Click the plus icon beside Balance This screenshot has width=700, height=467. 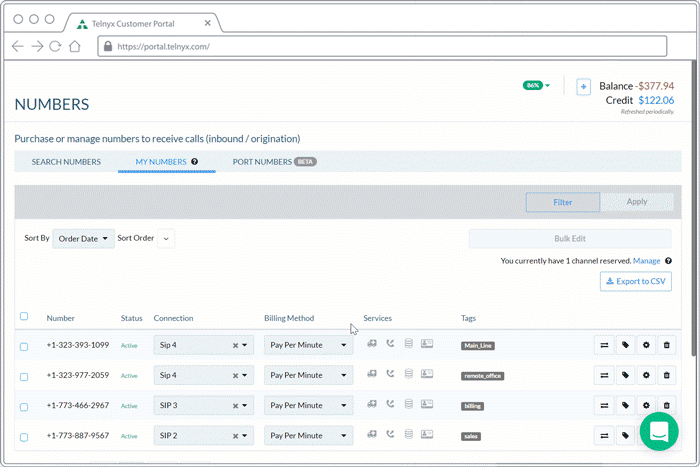[x=583, y=87]
